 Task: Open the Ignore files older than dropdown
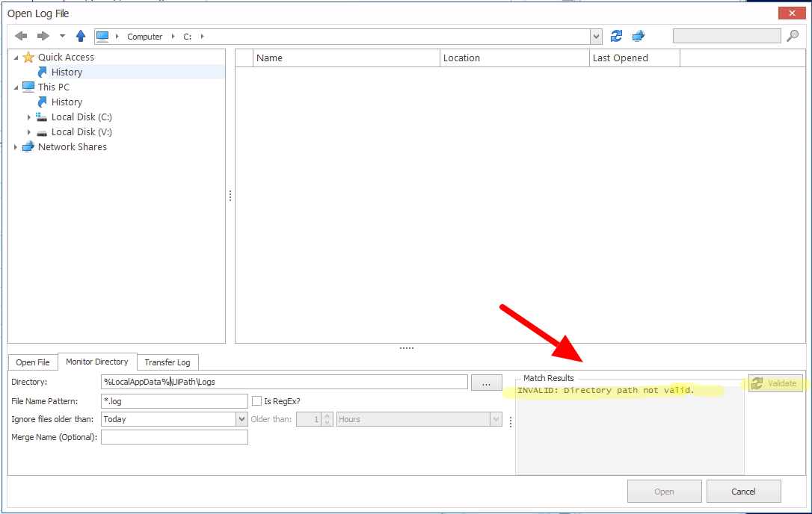242,419
